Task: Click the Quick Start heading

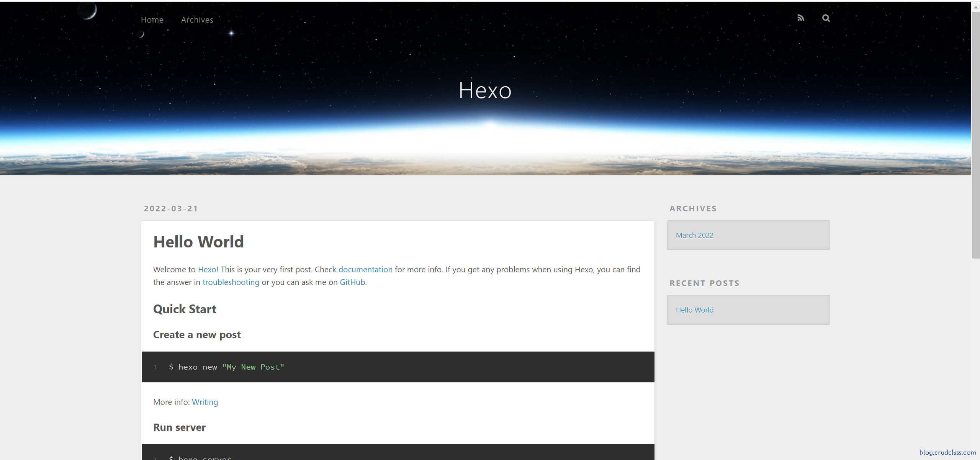Action: 185,309
